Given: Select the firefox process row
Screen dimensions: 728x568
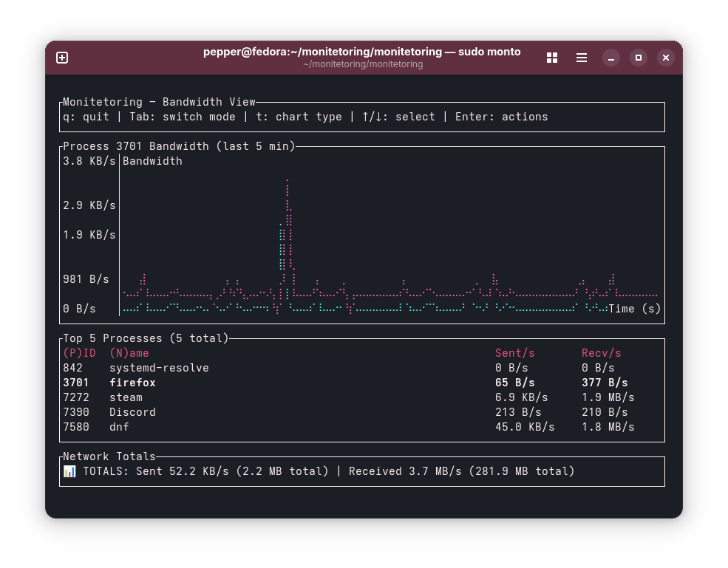Looking at the screenshot, I should [x=362, y=383].
